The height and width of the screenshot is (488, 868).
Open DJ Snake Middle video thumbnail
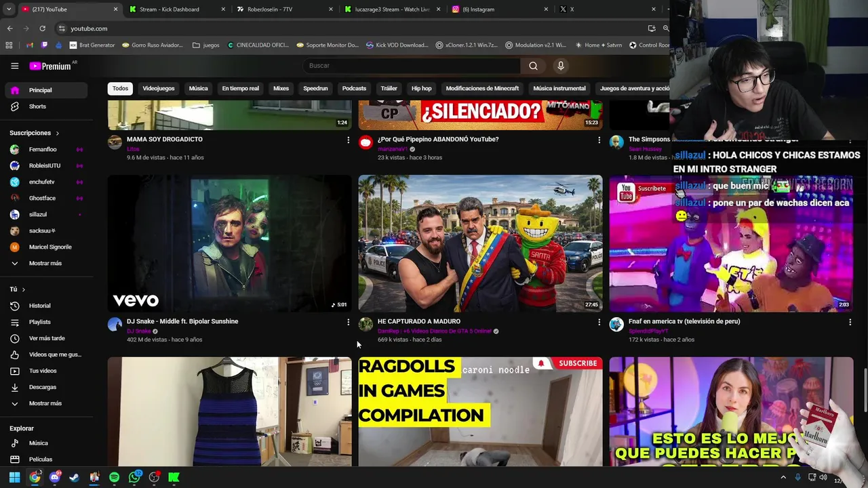tap(229, 243)
